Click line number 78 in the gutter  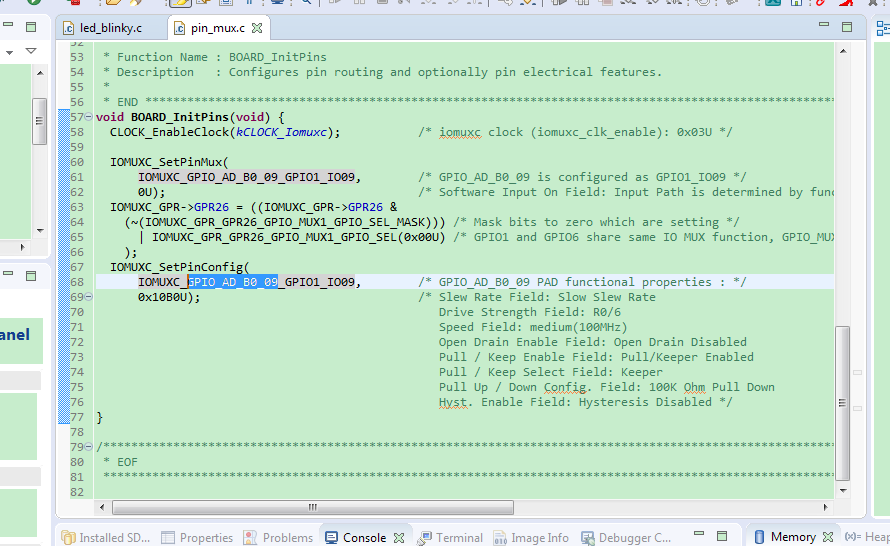pyautogui.click(x=77, y=432)
